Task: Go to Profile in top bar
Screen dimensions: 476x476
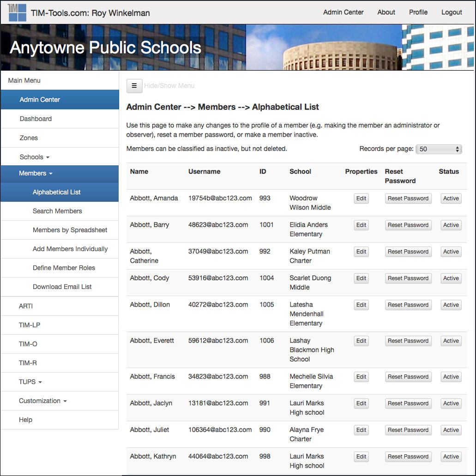Action: coord(418,12)
